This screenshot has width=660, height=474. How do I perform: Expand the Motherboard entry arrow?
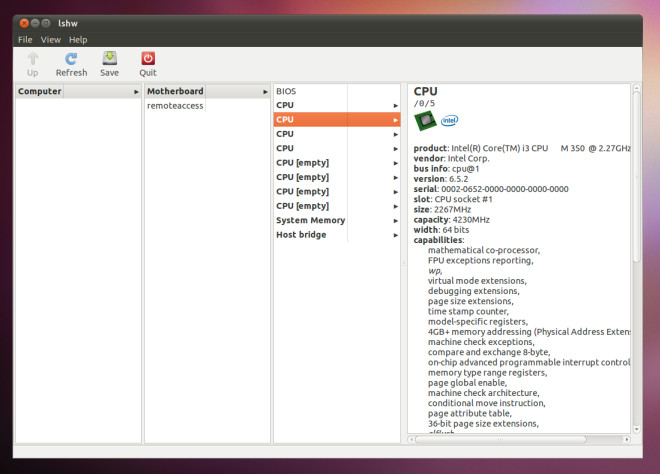click(x=265, y=92)
